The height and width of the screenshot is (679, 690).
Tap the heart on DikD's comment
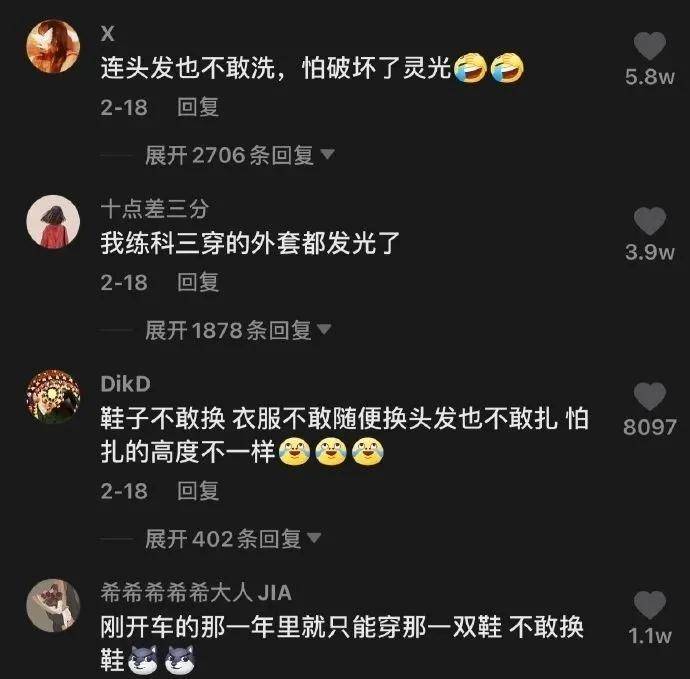click(650, 396)
